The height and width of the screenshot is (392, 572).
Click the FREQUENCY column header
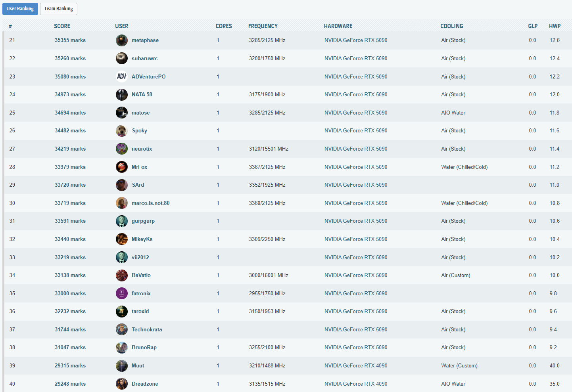click(263, 26)
